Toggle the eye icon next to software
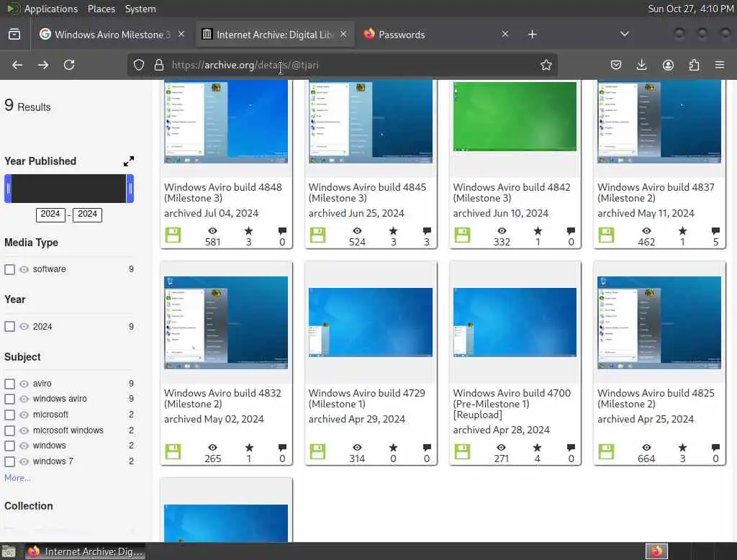Image resolution: width=737 pixels, height=560 pixels. coord(24,269)
